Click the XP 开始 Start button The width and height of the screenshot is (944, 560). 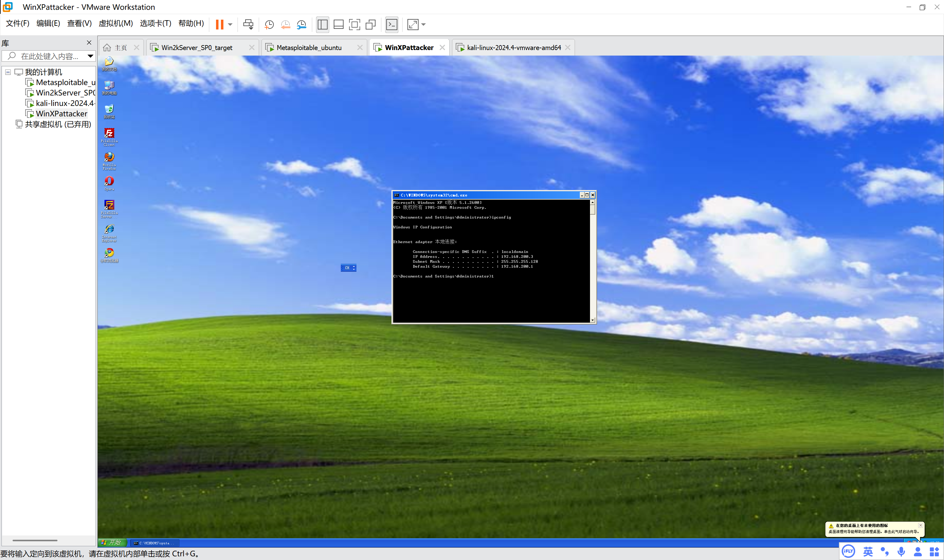[111, 542]
